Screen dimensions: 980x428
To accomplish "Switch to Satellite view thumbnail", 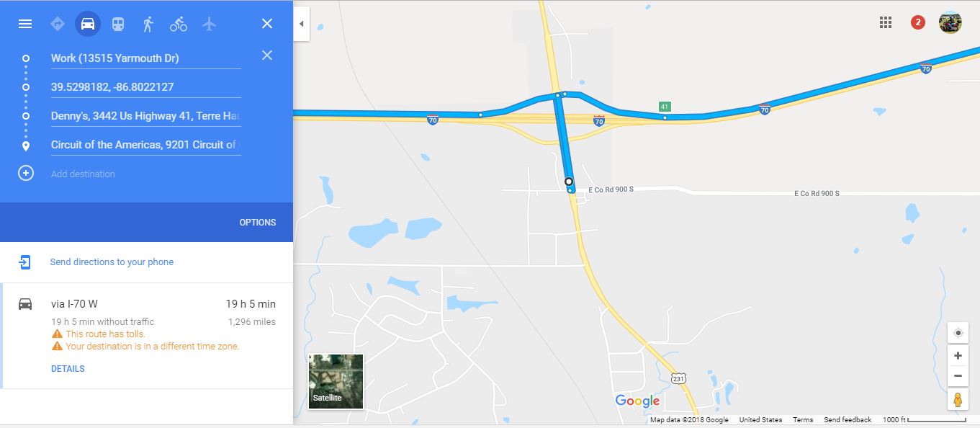I will (x=336, y=381).
